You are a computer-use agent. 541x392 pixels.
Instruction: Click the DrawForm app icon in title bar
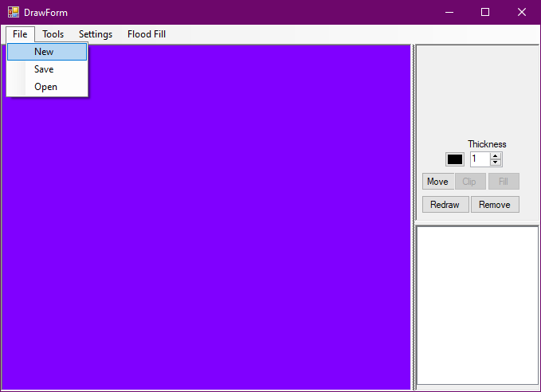click(13, 12)
